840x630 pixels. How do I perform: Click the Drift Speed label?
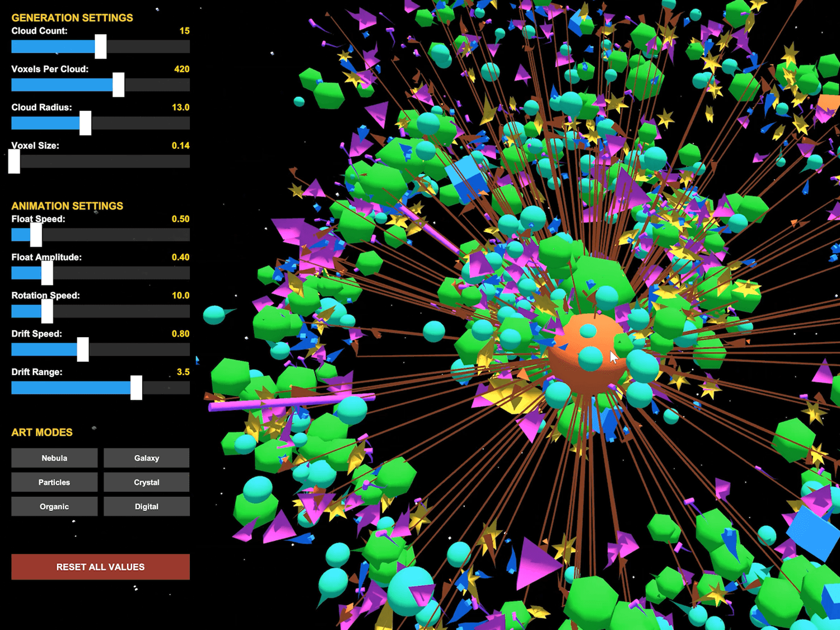pyautogui.click(x=36, y=334)
